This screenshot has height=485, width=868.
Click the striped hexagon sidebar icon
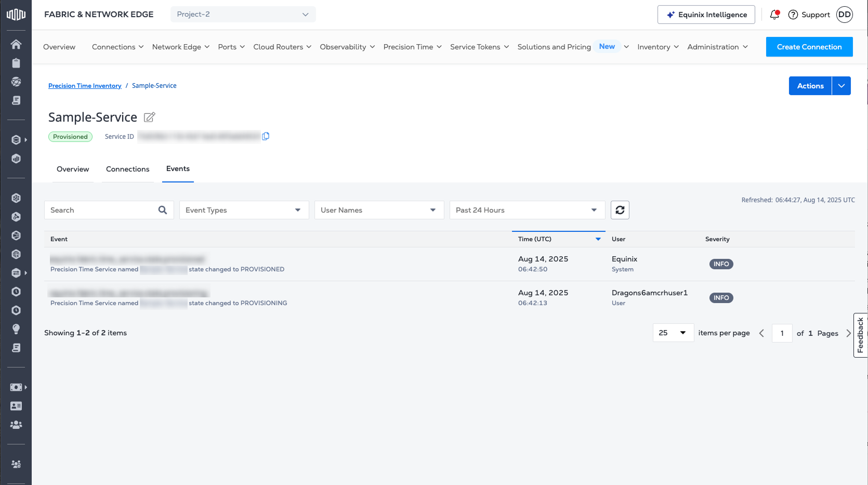click(16, 235)
